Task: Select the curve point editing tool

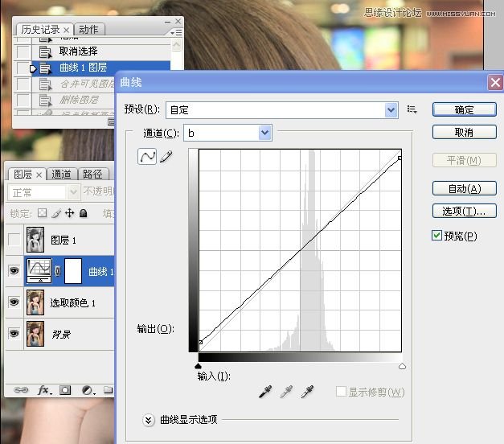Action: click(147, 157)
